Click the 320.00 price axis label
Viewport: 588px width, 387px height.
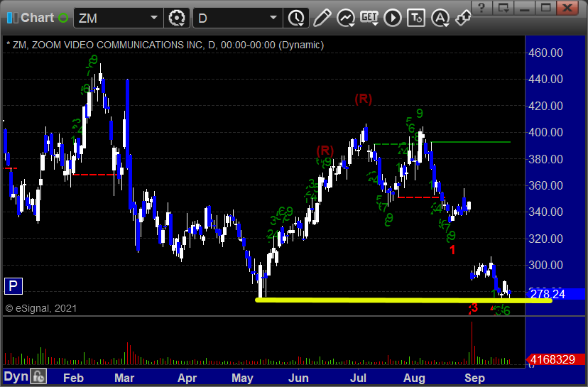click(545, 239)
